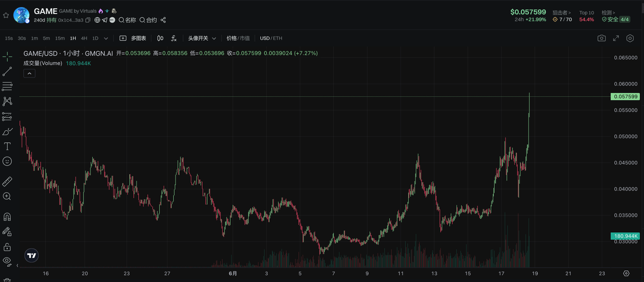Click the GAME/USD chart title
This screenshot has height=282, width=644.
pos(68,54)
